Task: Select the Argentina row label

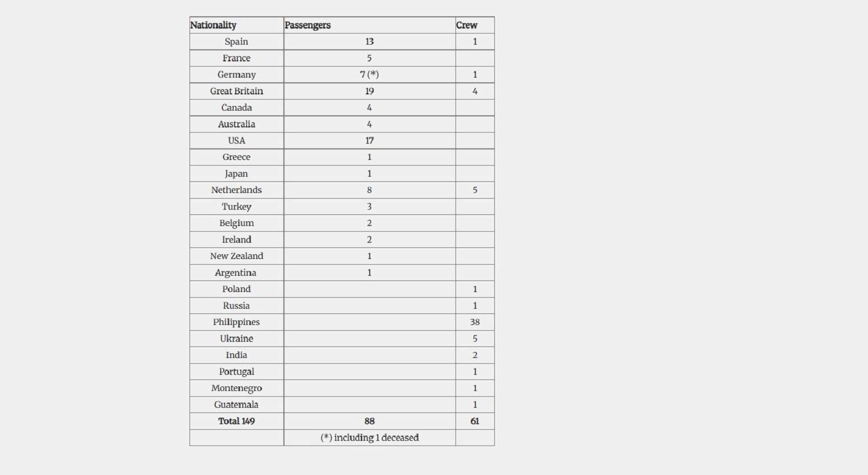Action: click(x=235, y=273)
